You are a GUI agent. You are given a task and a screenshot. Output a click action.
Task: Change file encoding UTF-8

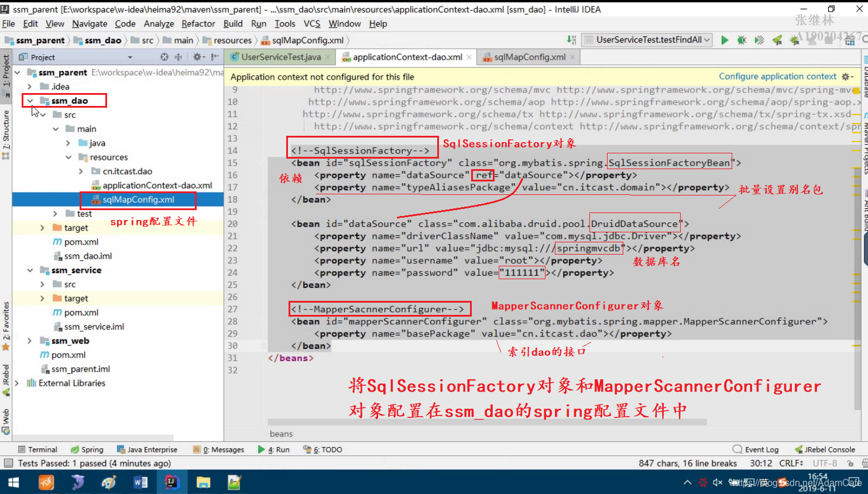click(x=825, y=463)
